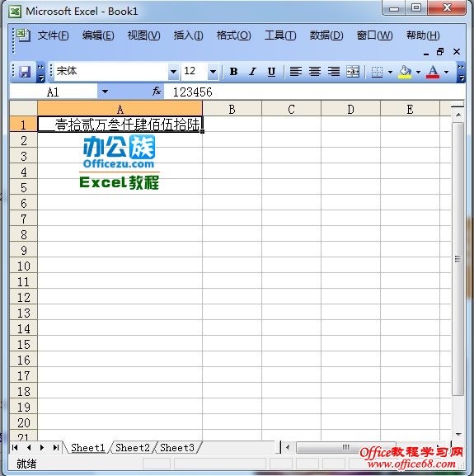Click the workbook icon in menu bar
This screenshot has height=476, width=474.
pyautogui.click(x=23, y=35)
